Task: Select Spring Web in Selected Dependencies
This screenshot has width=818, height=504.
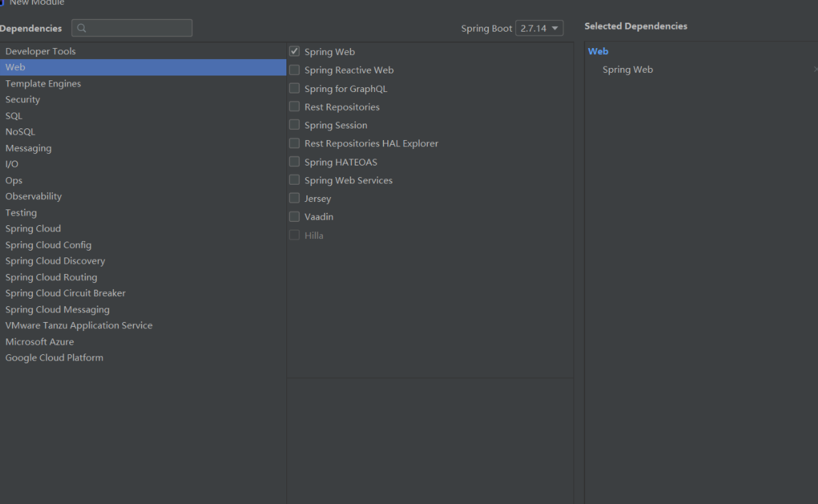Action: click(628, 69)
